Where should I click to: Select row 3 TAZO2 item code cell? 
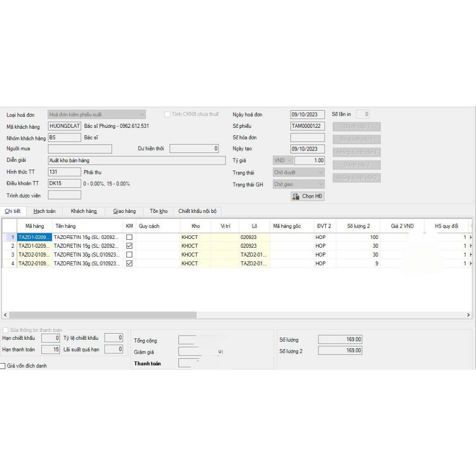(34, 255)
